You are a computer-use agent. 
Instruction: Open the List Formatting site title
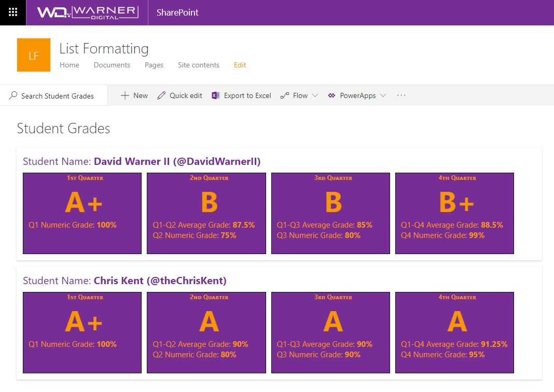tap(104, 48)
